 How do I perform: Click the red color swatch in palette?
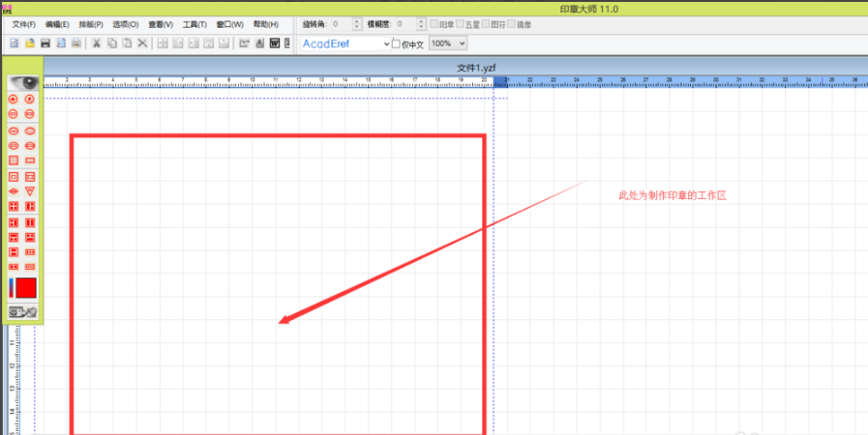click(x=26, y=288)
